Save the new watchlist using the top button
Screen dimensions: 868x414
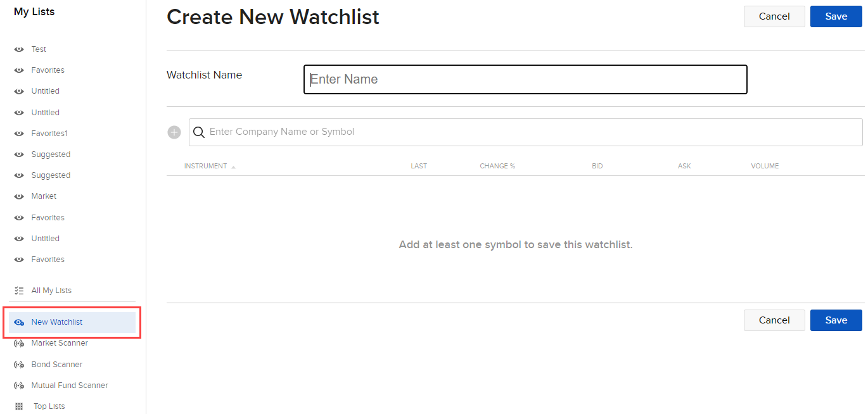tap(836, 16)
